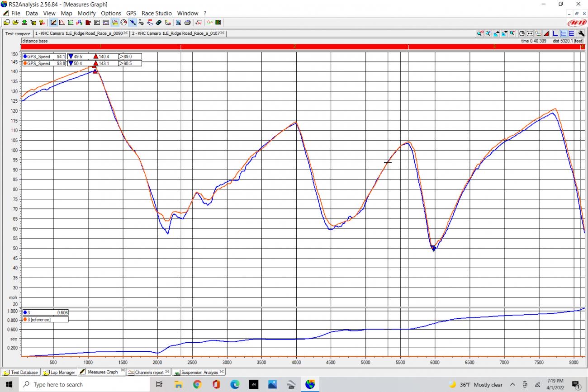This screenshot has width=588, height=392.
Task: Open the Window menu
Action: pyautogui.click(x=188, y=13)
